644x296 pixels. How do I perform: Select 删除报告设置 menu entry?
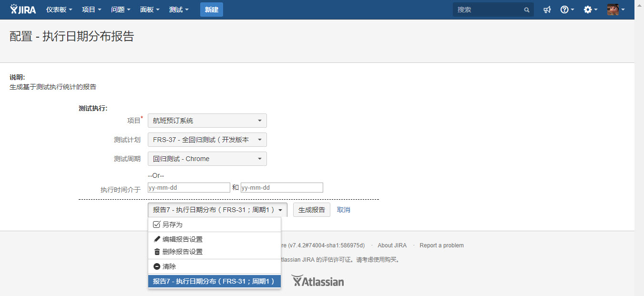click(x=215, y=252)
